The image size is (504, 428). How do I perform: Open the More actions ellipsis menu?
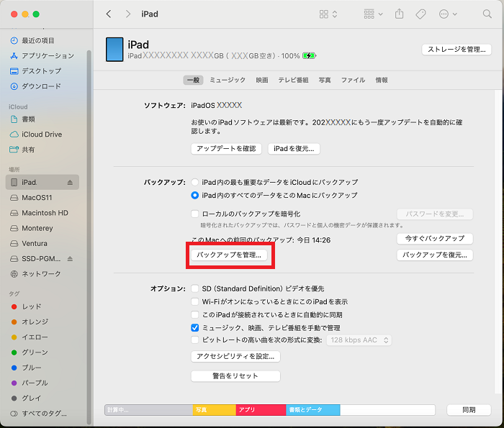(448, 14)
